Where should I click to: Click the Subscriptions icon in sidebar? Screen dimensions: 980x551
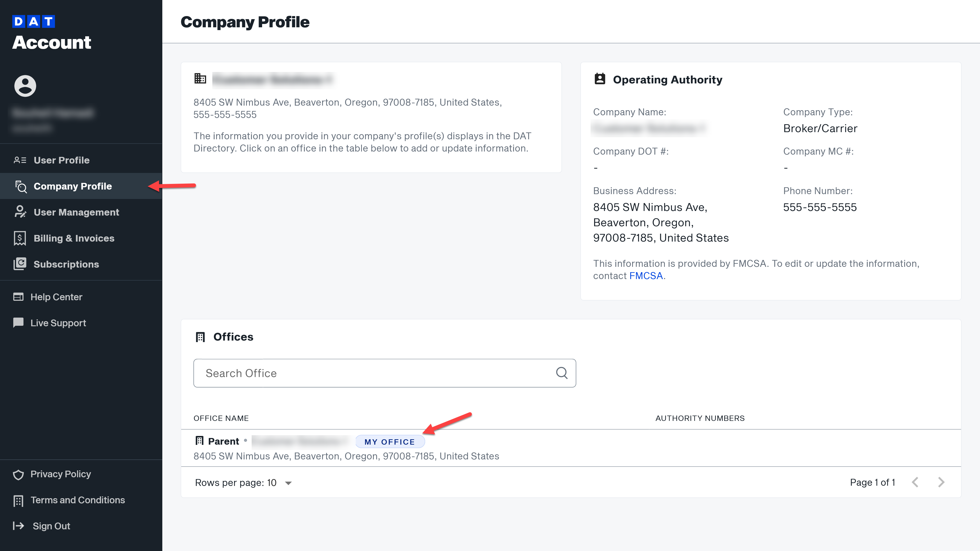pos(20,264)
